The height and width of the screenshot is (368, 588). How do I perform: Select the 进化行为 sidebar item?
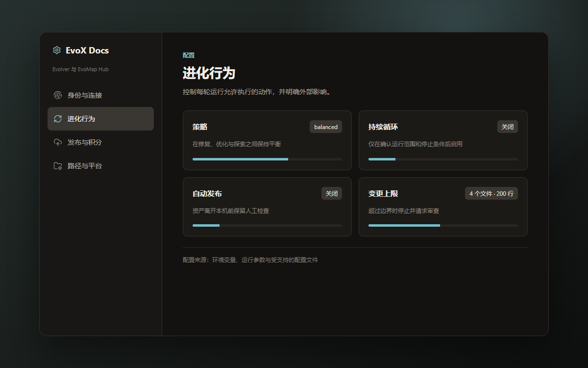(x=100, y=119)
